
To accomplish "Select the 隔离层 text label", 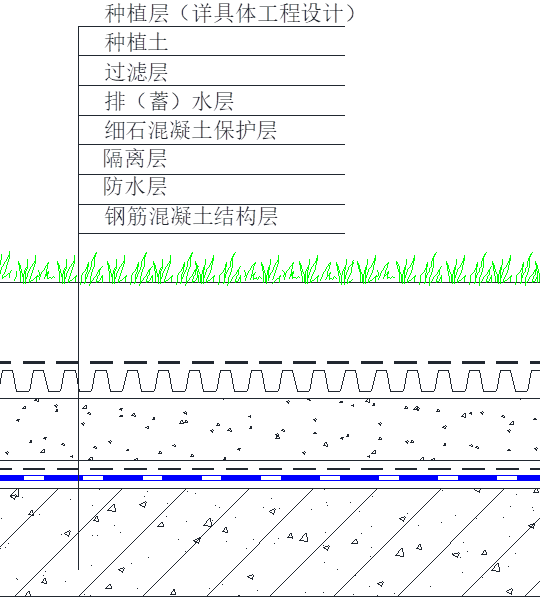I will [x=135, y=159].
